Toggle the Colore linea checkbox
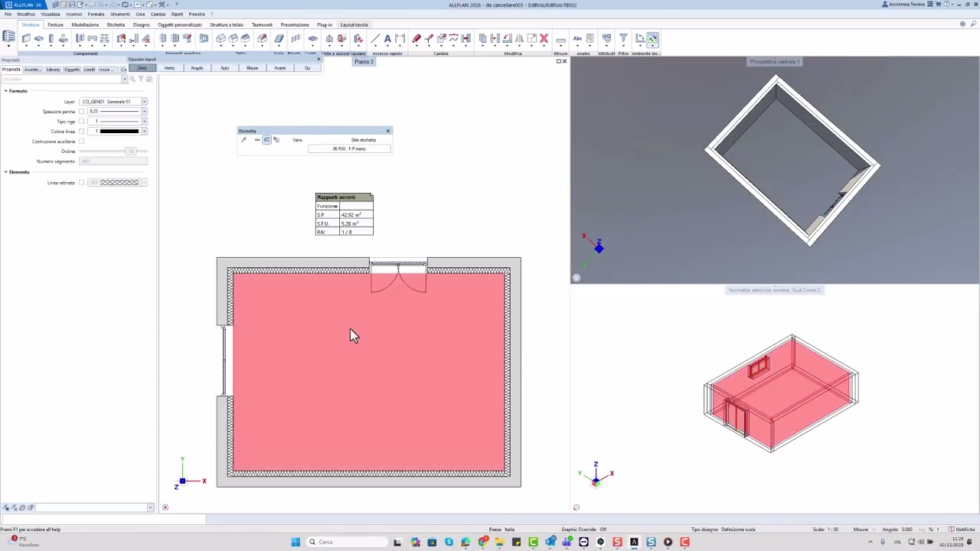 click(x=82, y=132)
